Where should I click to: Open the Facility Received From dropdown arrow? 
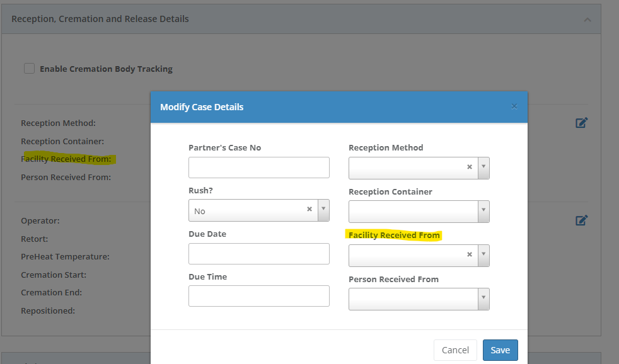click(x=483, y=254)
